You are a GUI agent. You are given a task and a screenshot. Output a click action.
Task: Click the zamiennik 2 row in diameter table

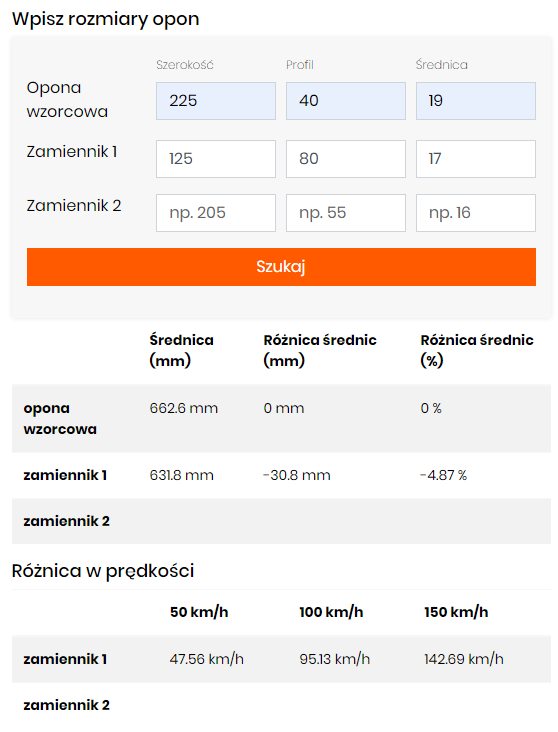click(x=281, y=521)
